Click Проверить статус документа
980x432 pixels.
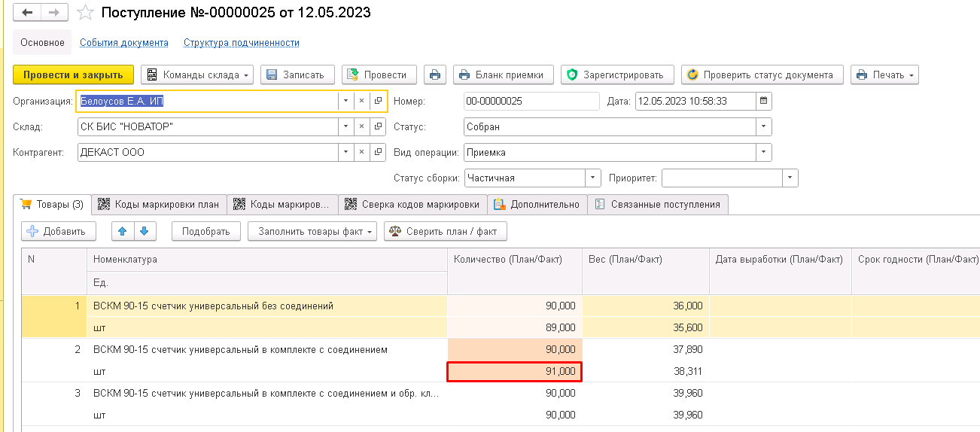(762, 75)
